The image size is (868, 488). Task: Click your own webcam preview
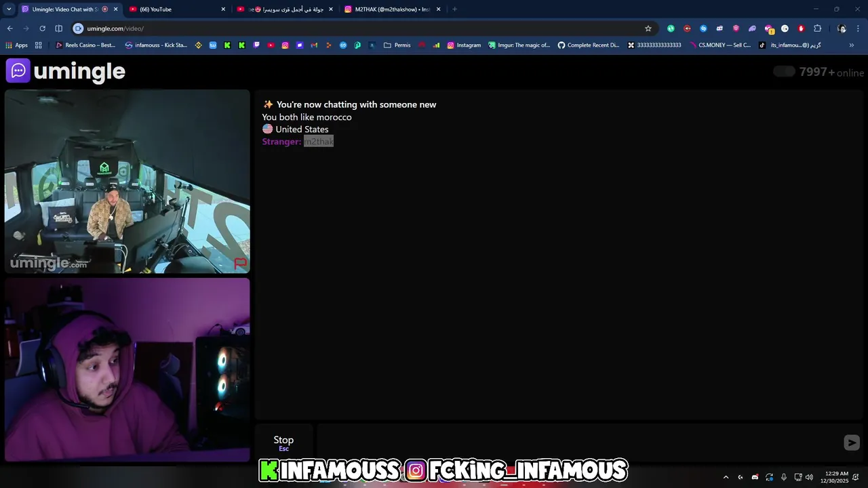click(x=127, y=370)
